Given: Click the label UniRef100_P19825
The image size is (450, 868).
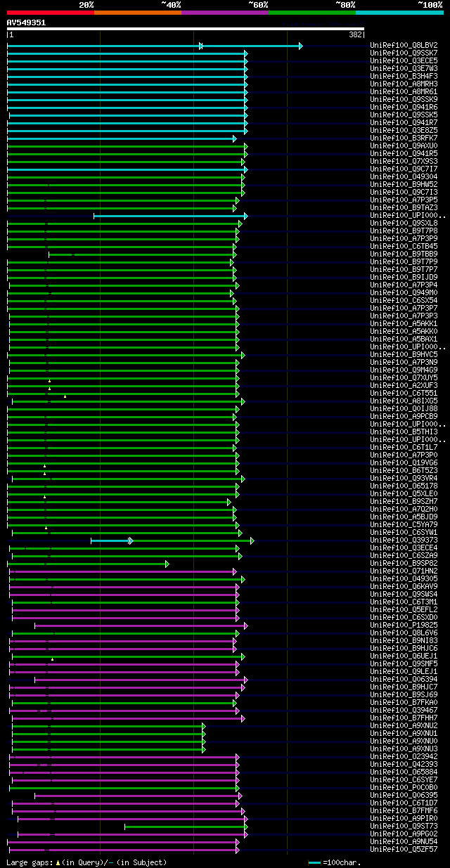Looking at the screenshot, I should 404,625.
